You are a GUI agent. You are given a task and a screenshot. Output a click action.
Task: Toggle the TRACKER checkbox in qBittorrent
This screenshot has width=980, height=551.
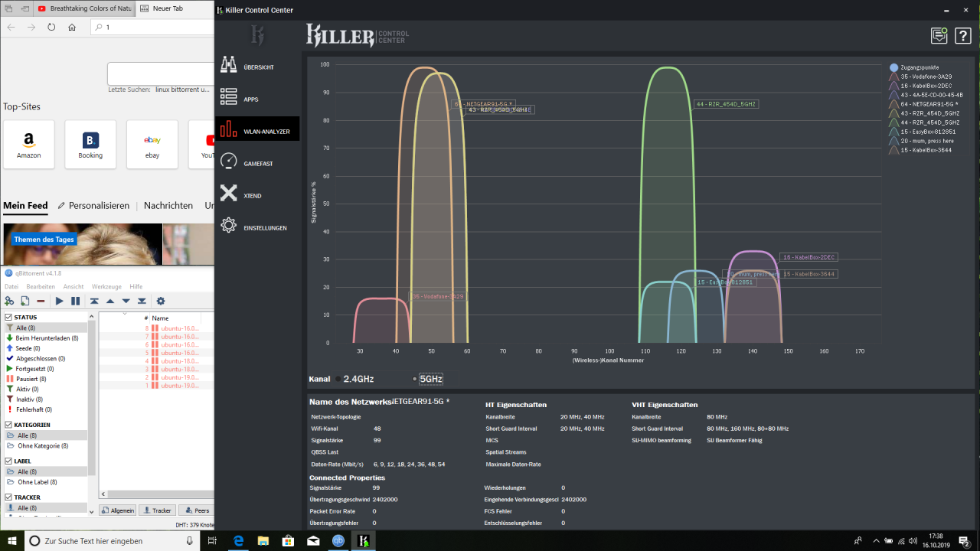[8, 497]
